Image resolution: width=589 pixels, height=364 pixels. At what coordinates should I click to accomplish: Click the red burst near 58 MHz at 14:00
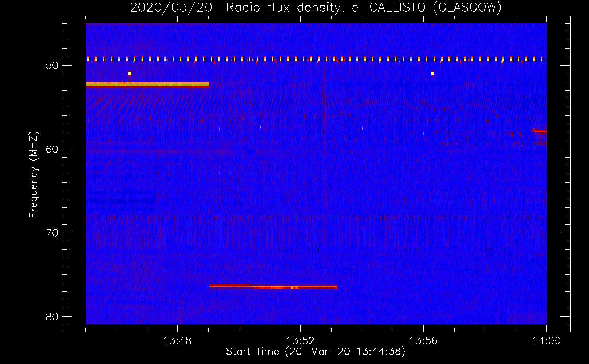click(x=539, y=131)
